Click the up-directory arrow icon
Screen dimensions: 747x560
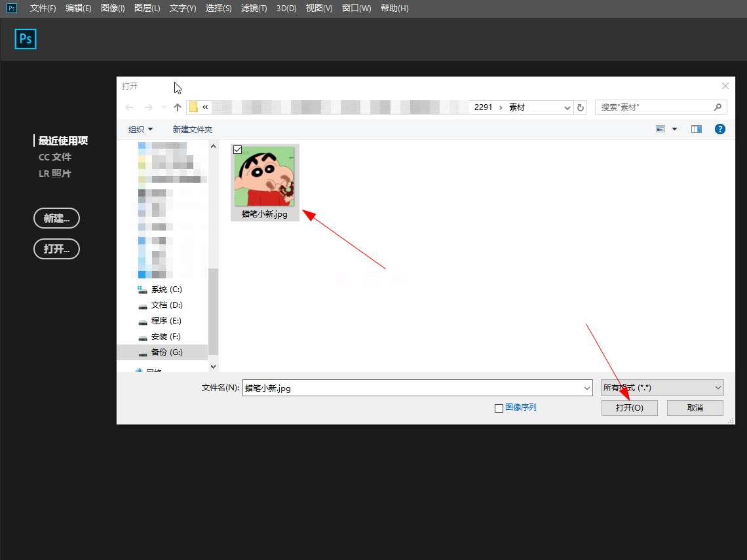point(177,107)
